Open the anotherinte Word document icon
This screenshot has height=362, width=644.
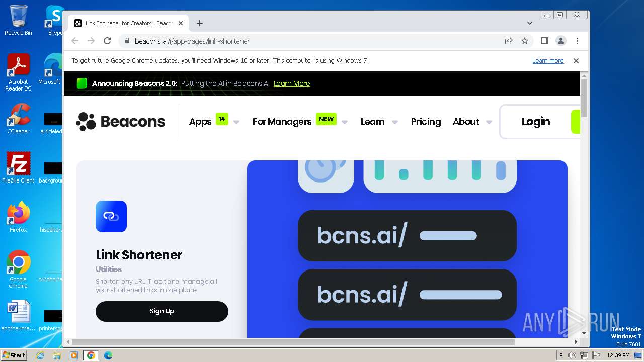pos(18,316)
